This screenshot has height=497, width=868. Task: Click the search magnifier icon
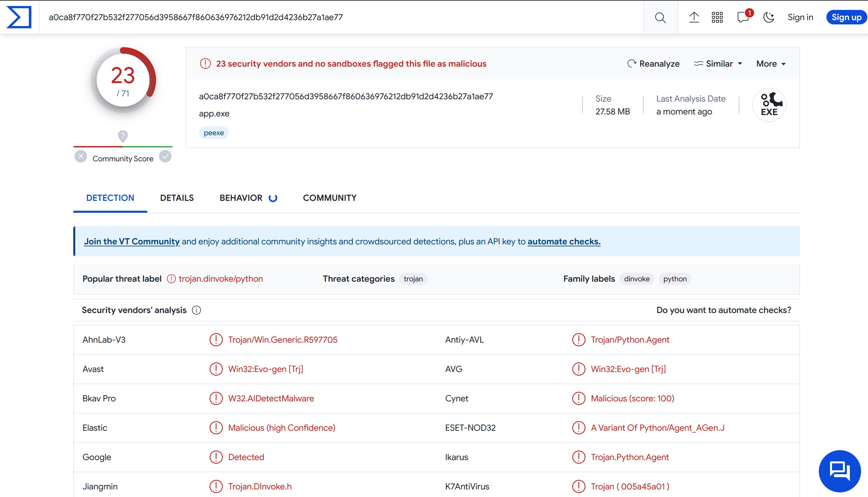coord(660,17)
